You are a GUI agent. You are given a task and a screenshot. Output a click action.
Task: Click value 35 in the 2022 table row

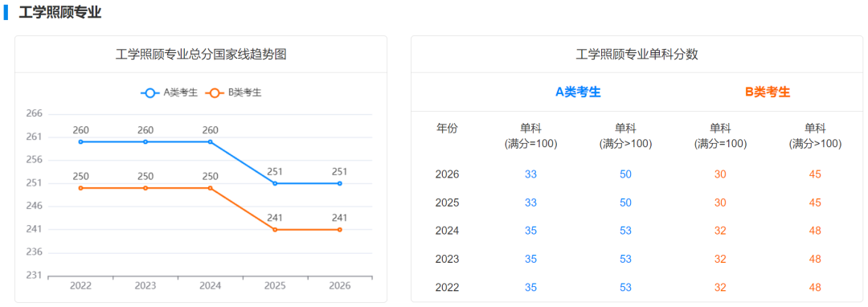pyautogui.click(x=531, y=287)
